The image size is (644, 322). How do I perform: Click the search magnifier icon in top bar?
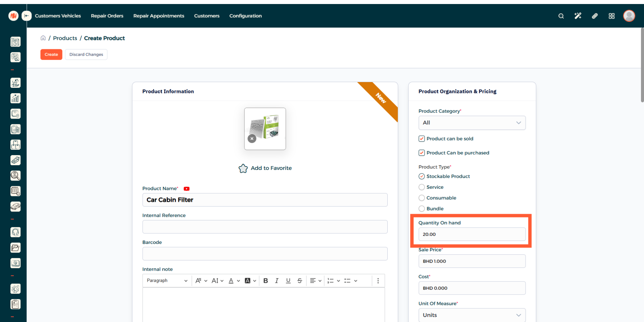[x=561, y=16]
